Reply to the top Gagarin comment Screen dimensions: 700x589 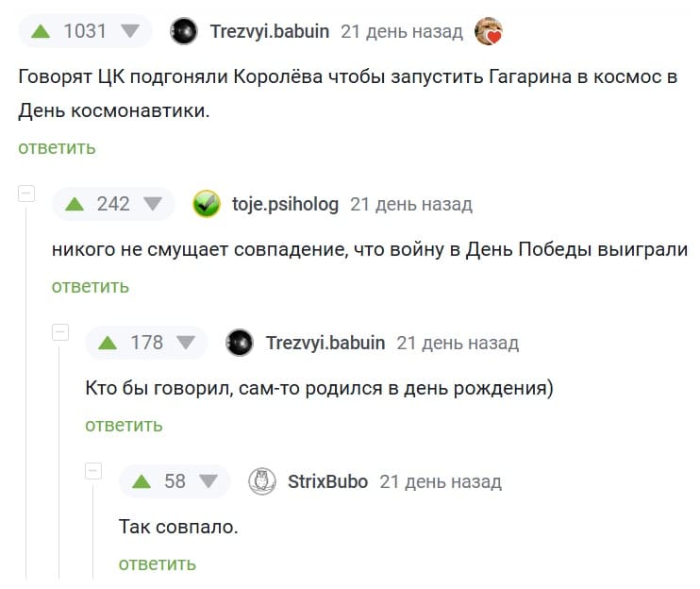click(x=57, y=147)
